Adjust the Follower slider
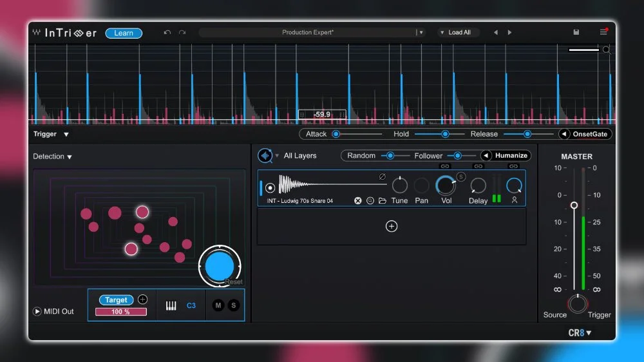The image size is (644, 362). pos(457,156)
